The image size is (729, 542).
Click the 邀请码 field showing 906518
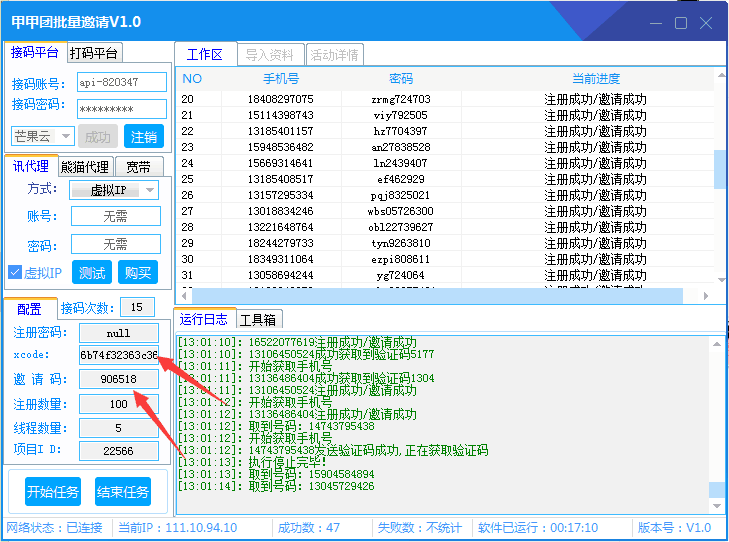click(119, 379)
